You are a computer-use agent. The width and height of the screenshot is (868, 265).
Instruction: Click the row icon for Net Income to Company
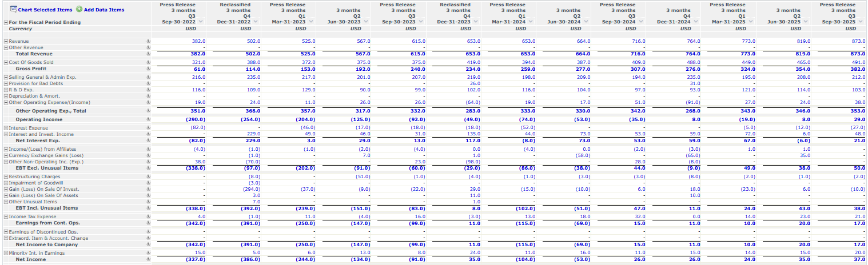tap(148, 244)
